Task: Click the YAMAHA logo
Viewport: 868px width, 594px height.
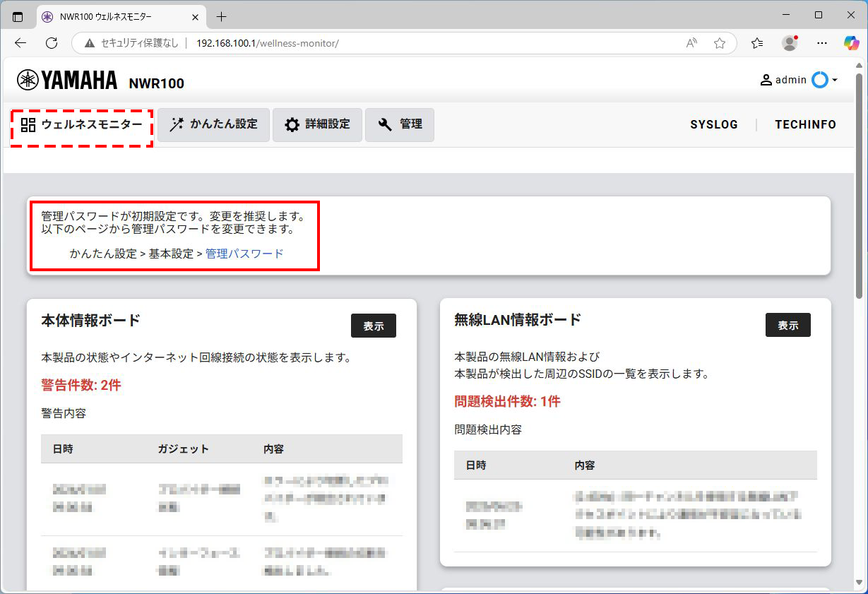Action: pyautogui.click(x=66, y=80)
